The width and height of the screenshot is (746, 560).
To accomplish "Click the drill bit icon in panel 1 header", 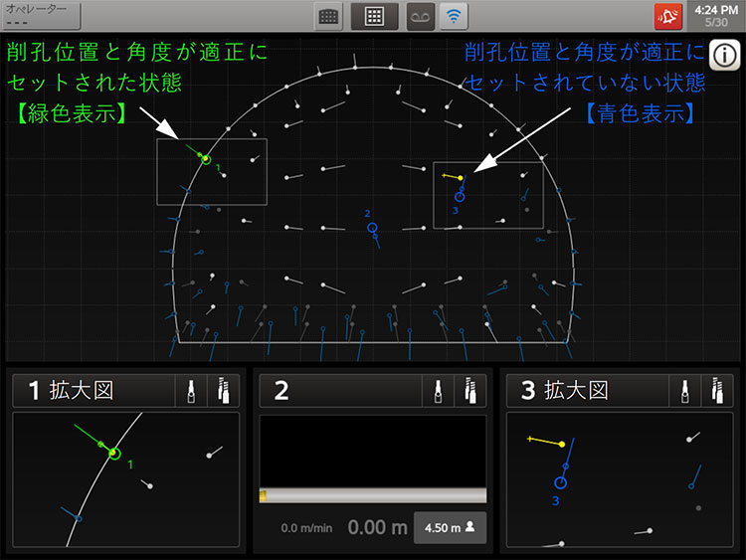I will tap(224, 391).
